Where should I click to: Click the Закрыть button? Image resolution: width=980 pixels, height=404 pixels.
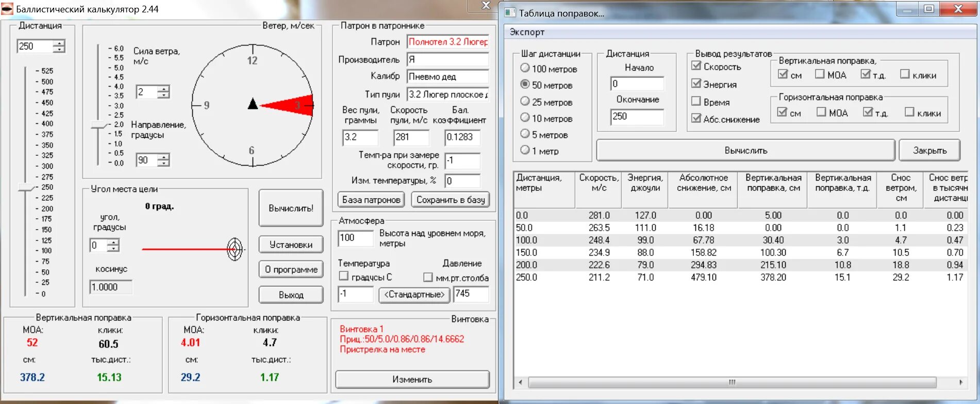929,151
